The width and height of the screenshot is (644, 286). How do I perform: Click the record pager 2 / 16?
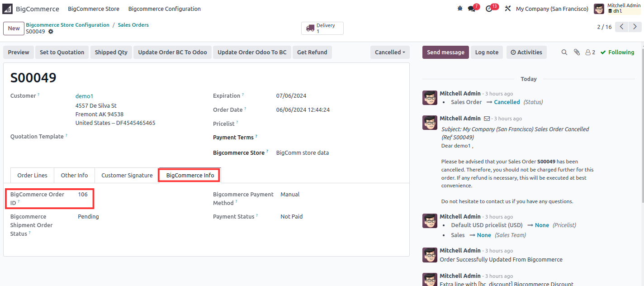click(604, 27)
